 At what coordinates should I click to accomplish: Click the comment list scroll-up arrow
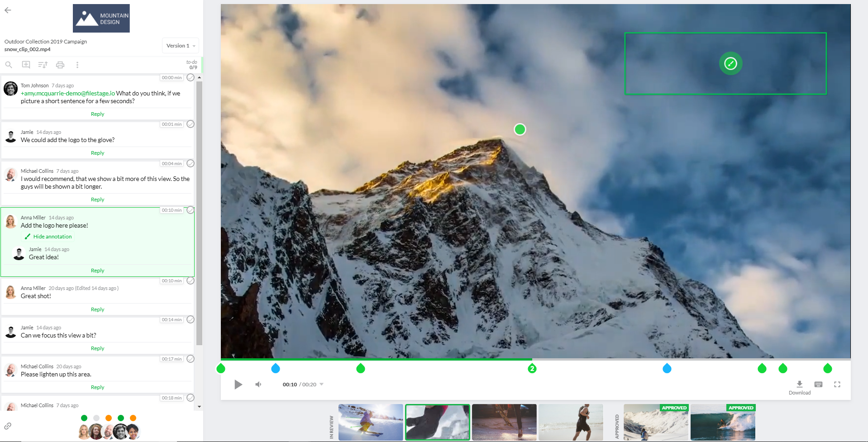[199, 78]
